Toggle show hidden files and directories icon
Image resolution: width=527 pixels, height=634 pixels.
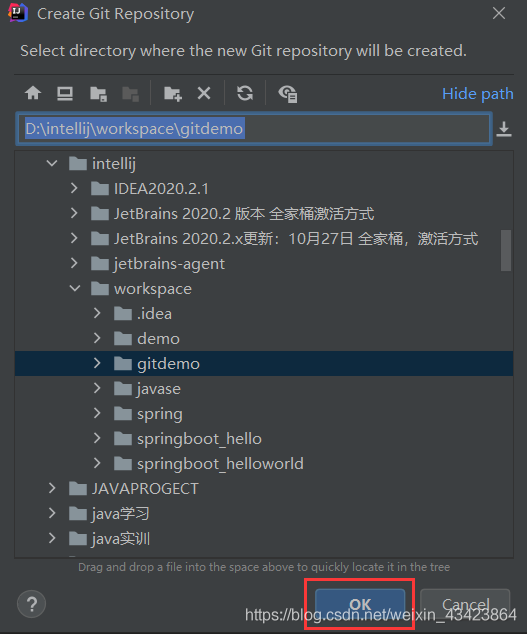point(288,94)
